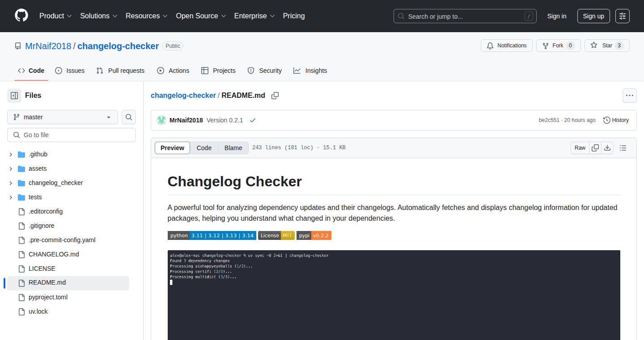Open the terminal demo image

click(394, 295)
